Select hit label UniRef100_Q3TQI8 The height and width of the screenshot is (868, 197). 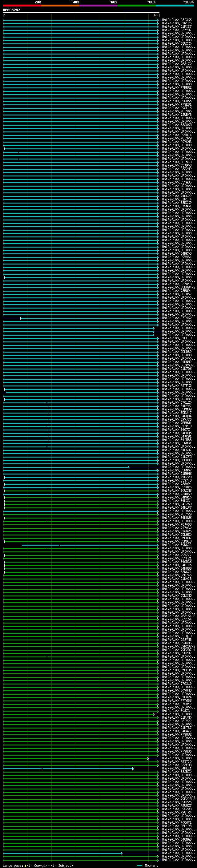click(x=177, y=636)
